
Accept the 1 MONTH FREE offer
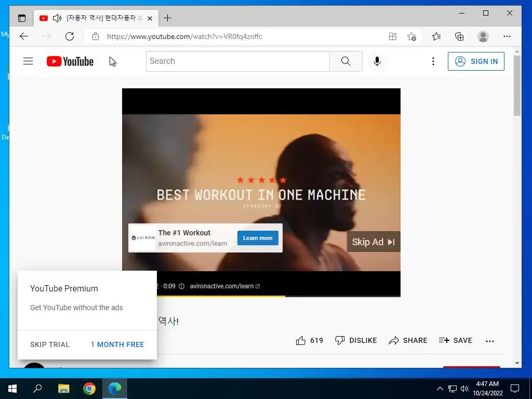117,344
